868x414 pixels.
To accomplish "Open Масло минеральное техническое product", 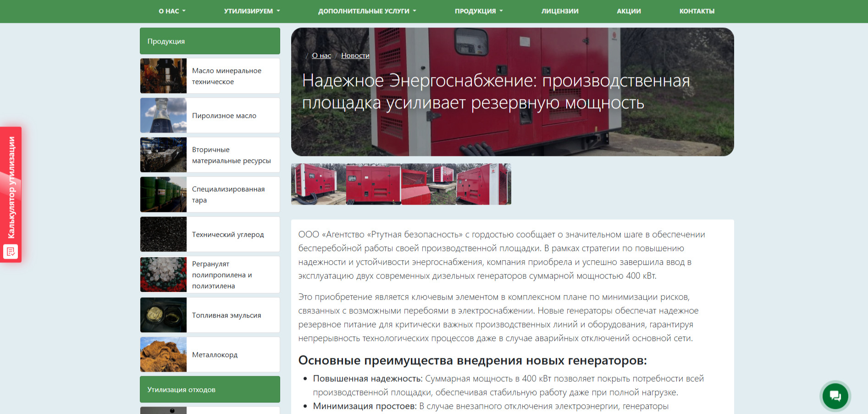I will click(x=210, y=76).
